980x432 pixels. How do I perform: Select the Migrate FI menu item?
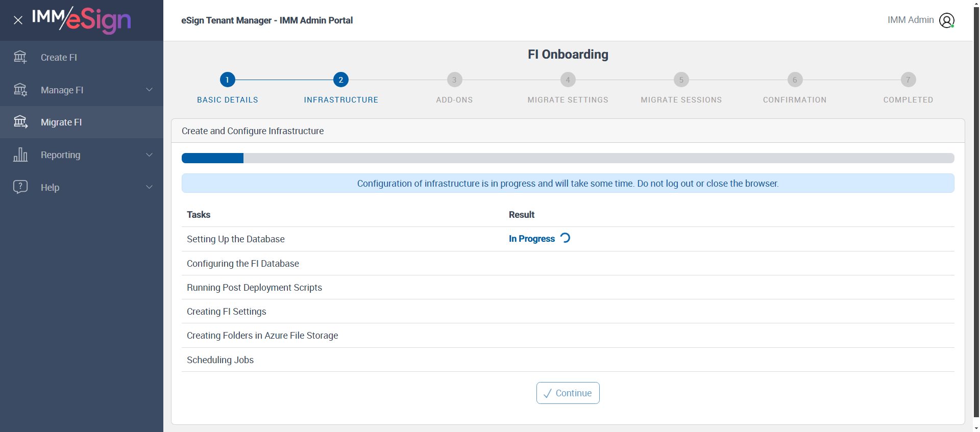pyautogui.click(x=61, y=122)
